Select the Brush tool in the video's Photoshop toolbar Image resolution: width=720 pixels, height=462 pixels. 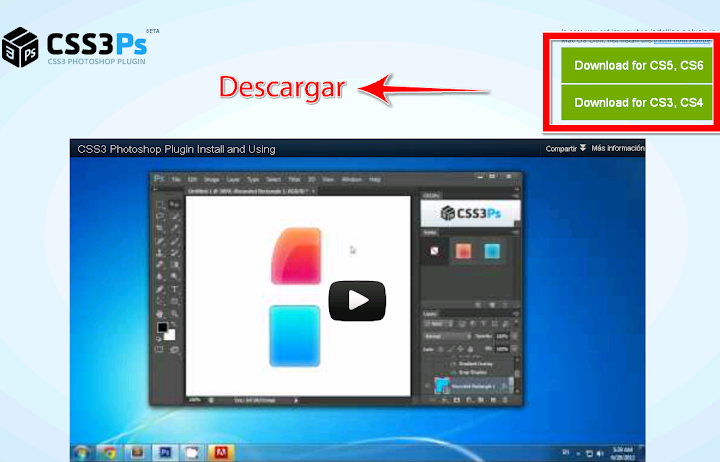tap(174, 241)
